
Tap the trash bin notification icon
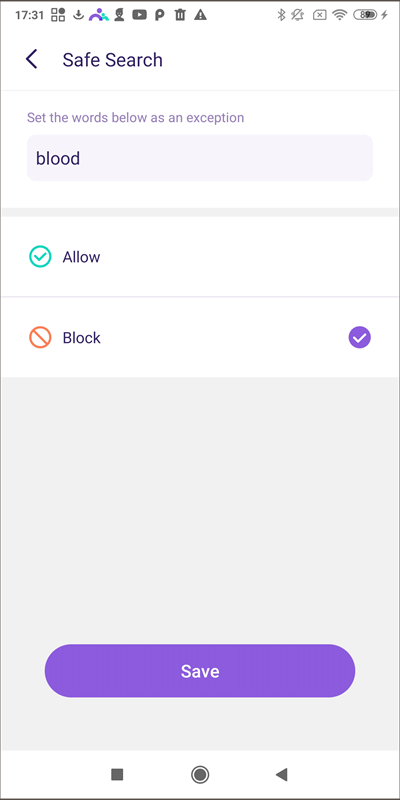point(180,15)
